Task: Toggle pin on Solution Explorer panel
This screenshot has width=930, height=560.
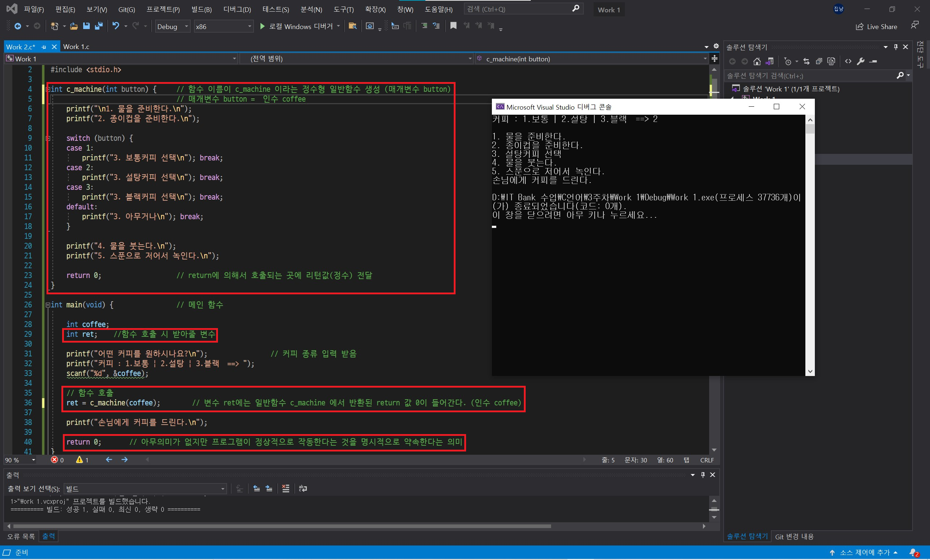Action: (895, 47)
